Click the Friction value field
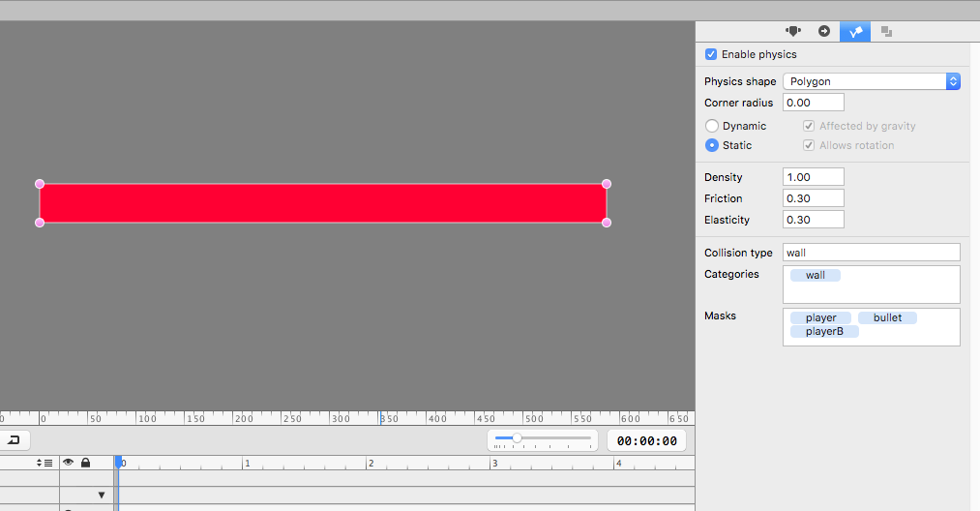 coord(814,198)
